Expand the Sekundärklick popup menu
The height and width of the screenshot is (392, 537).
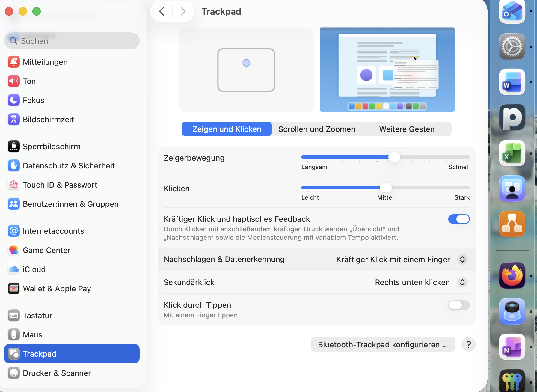[462, 282]
